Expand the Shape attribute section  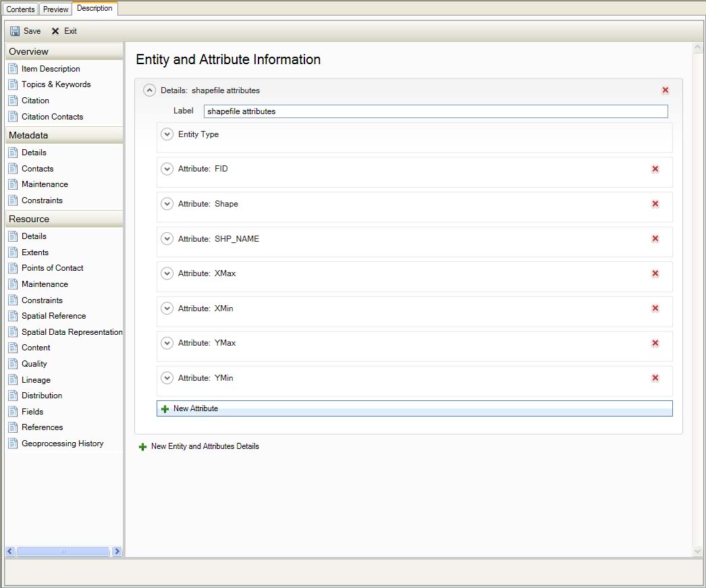[x=167, y=204]
